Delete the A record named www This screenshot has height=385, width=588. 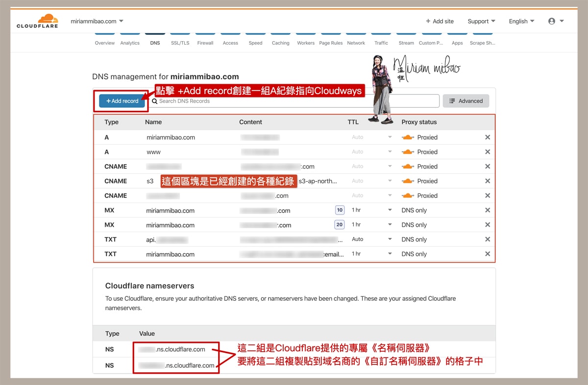click(x=488, y=152)
